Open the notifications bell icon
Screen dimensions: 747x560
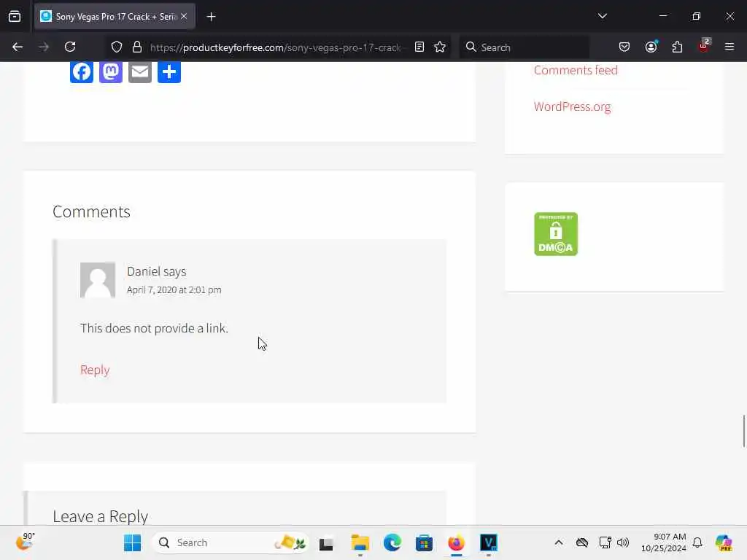point(697,542)
